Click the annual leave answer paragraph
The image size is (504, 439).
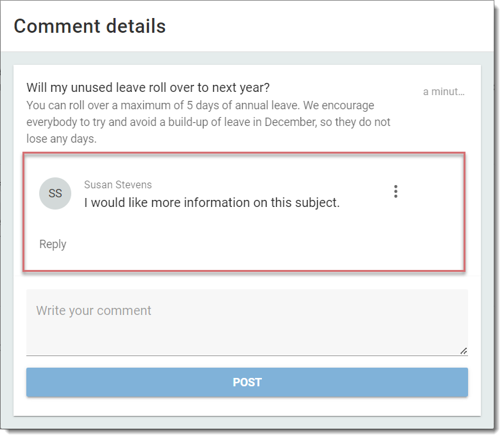[x=208, y=122]
